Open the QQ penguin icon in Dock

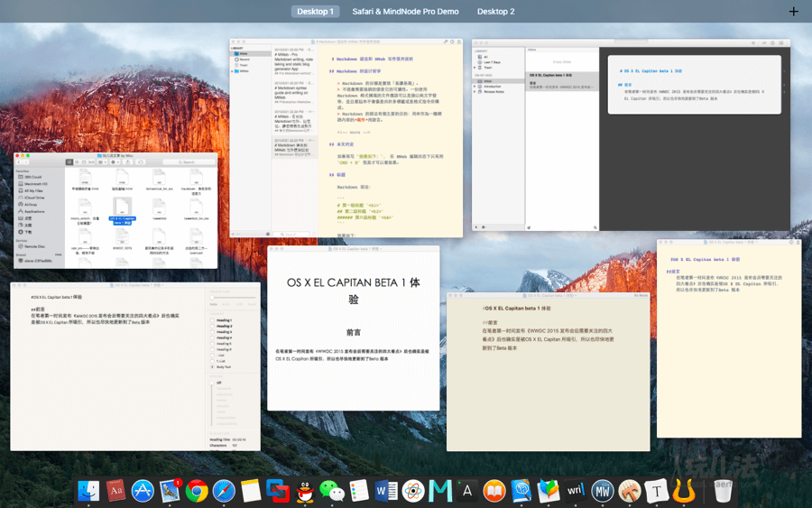tap(306, 491)
